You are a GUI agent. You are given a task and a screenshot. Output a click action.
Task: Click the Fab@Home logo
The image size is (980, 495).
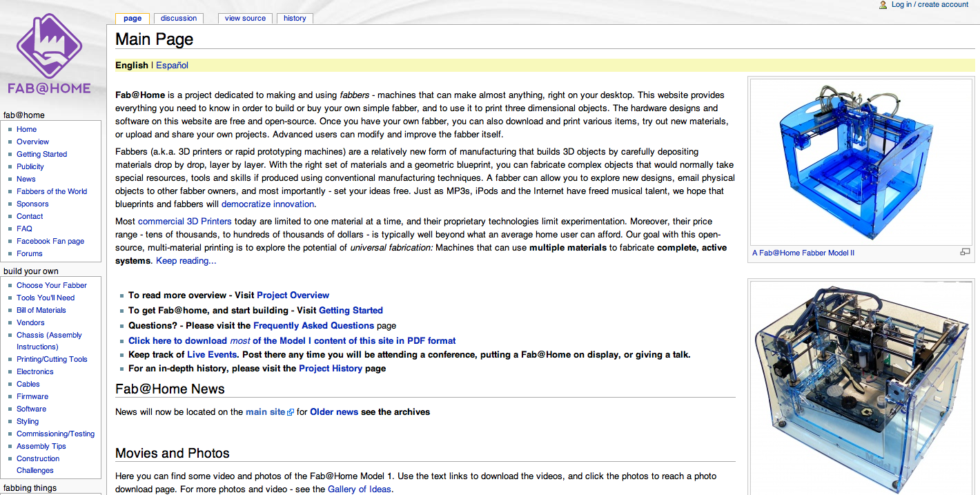click(x=50, y=55)
